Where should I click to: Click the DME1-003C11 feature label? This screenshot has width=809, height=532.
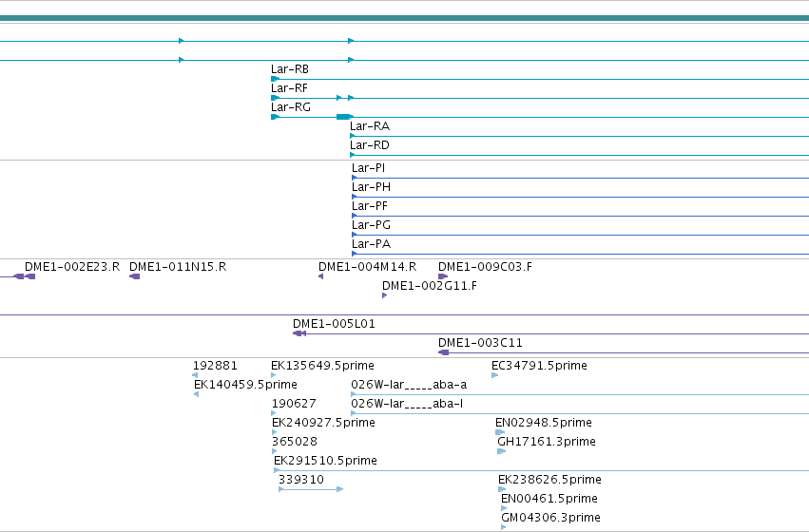[480, 343]
